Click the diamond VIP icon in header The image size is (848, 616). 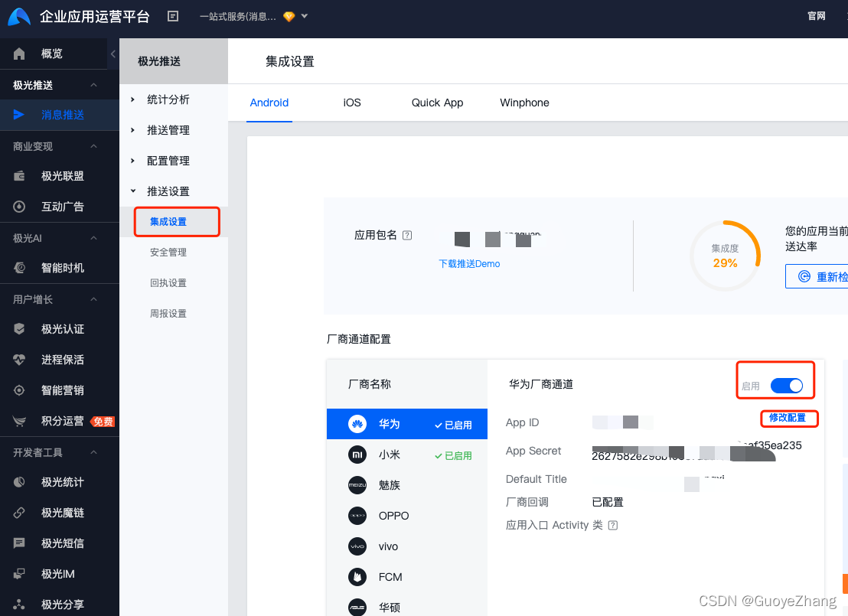[289, 17]
